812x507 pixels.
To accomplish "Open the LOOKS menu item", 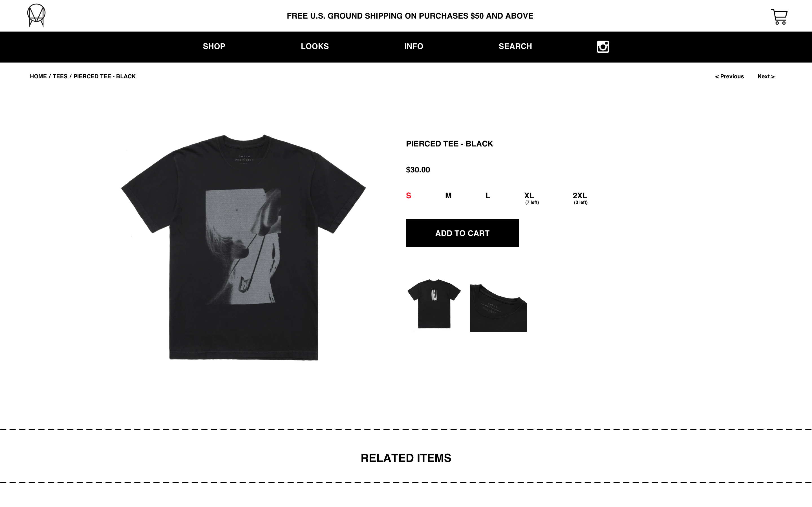I will pos(315,46).
